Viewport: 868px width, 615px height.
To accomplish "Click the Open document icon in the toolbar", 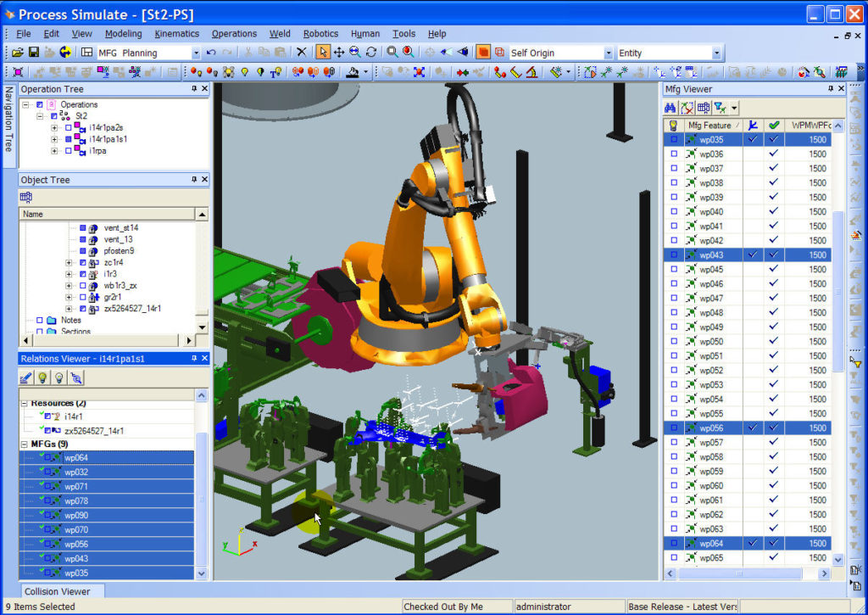I will (x=17, y=52).
